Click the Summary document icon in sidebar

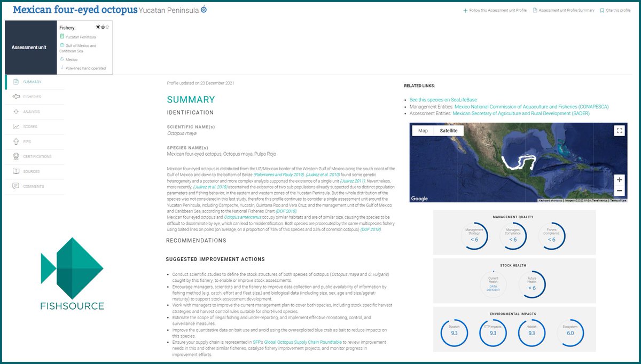pyautogui.click(x=16, y=82)
